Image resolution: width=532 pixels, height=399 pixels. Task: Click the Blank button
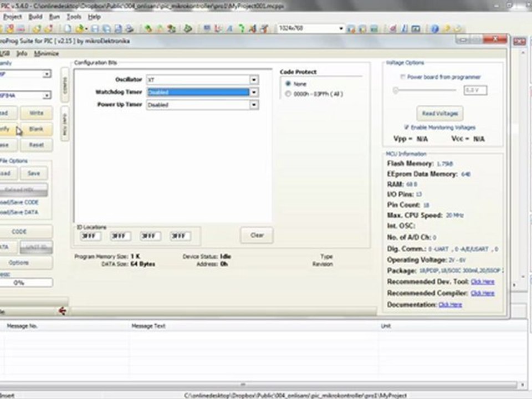coord(37,129)
